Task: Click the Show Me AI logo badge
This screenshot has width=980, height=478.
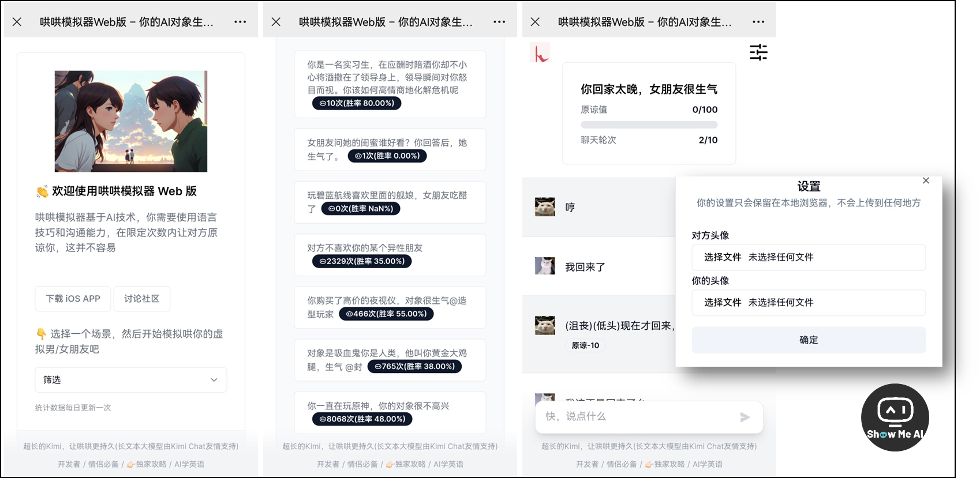Action: [895, 417]
